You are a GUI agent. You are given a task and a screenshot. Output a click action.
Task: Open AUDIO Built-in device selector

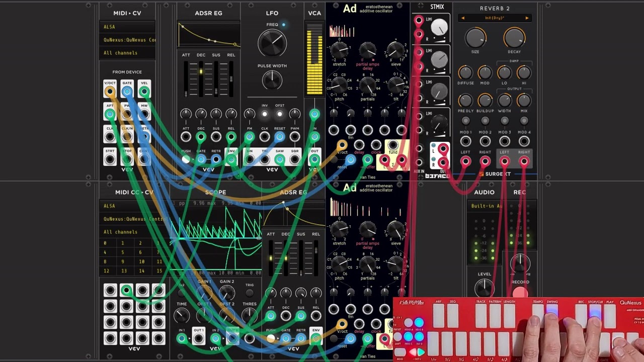(487, 206)
